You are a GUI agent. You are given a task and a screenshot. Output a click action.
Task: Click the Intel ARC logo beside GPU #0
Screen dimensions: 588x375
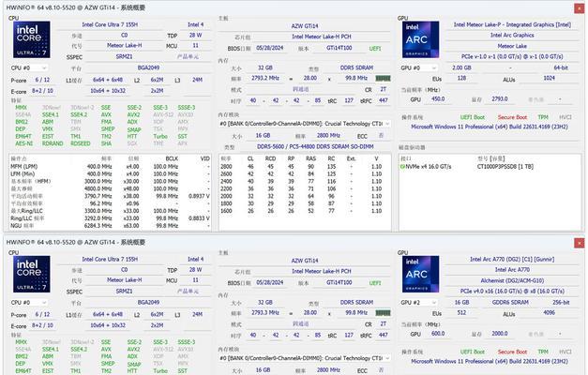pos(420,39)
